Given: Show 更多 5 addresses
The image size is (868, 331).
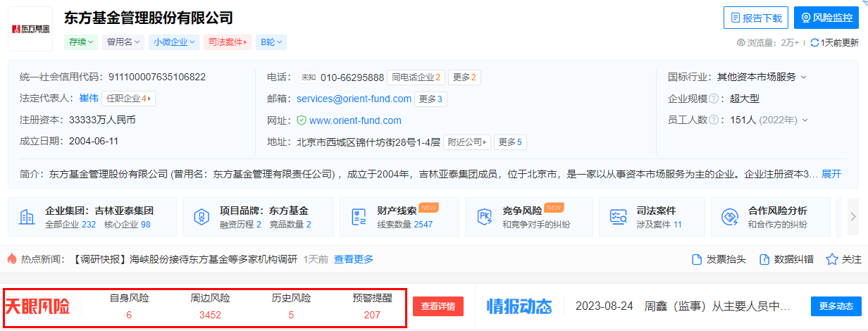Looking at the screenshot, I should [x=510, y=142].
